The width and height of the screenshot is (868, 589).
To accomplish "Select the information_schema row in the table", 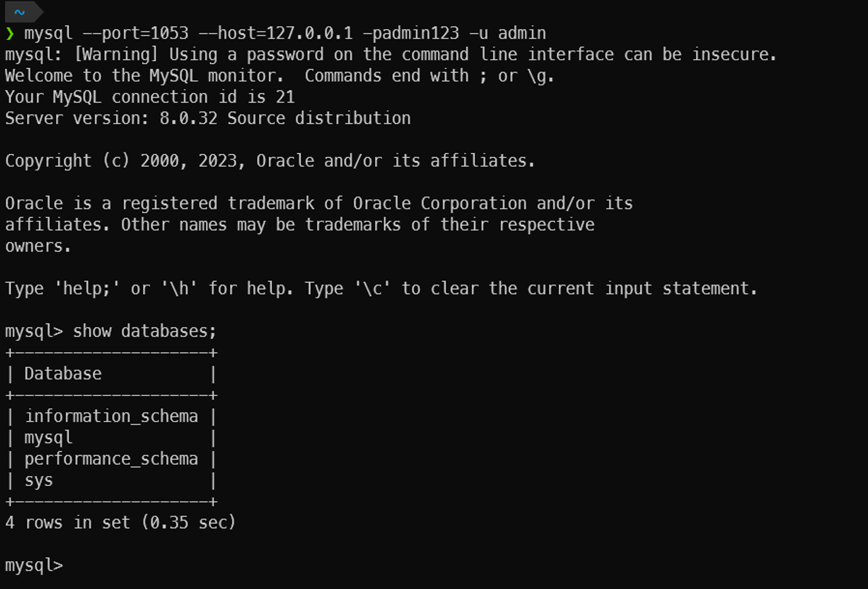I will point(111,417).
